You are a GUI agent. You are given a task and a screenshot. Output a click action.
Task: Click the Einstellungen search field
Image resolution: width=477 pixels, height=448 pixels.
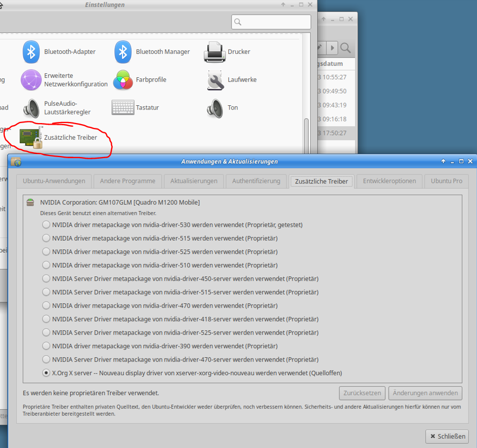coord(271,22)
